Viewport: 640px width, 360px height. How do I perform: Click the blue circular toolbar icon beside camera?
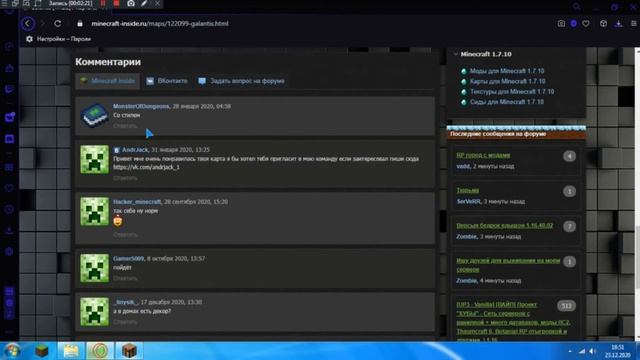(x=573, y=24)
